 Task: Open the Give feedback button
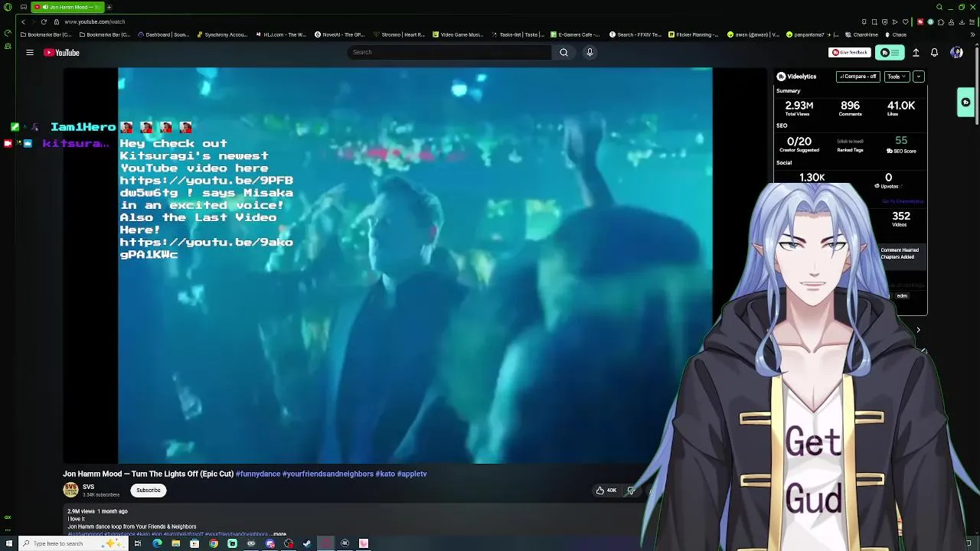pos(850,52)
